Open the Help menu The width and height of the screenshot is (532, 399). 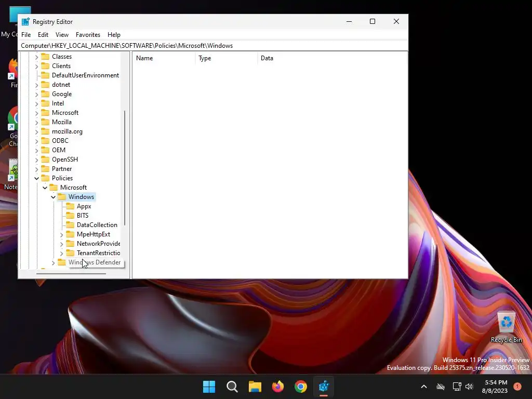[x=114, y=35]
